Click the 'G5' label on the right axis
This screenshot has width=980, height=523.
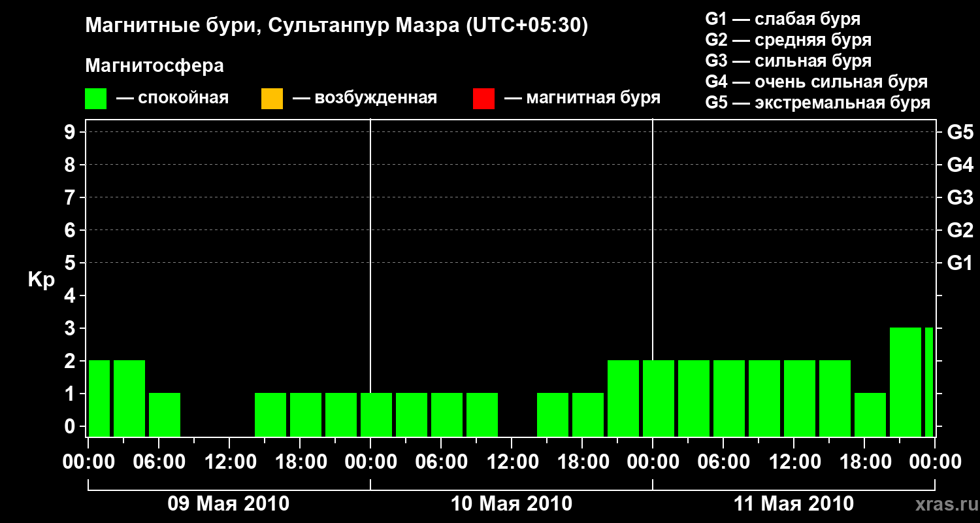click(960, 132)
